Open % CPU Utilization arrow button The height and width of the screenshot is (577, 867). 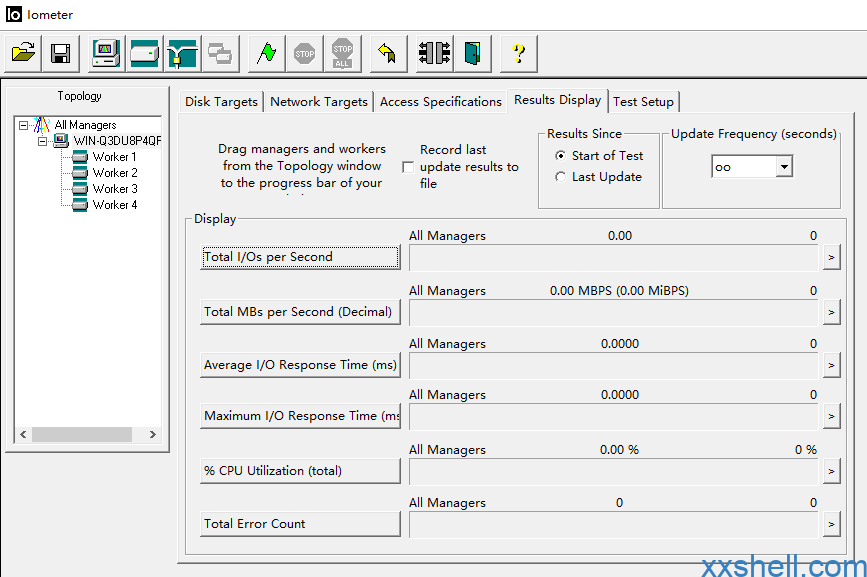[831, 471]
